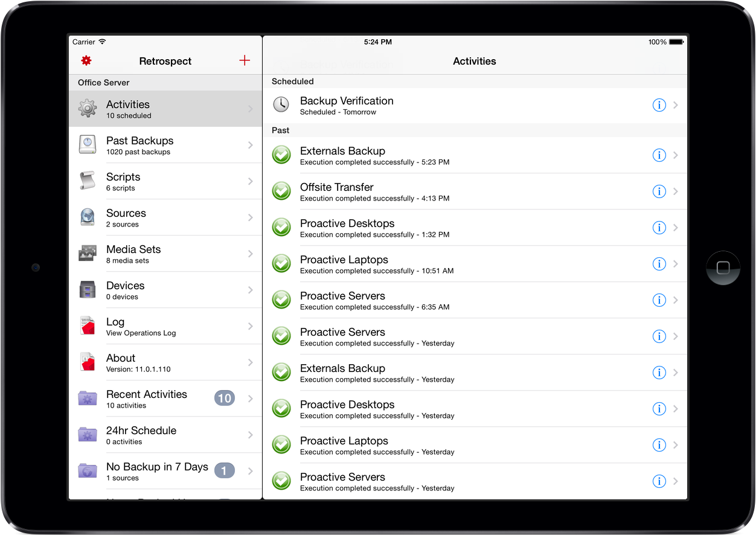756x535 pixels.
Task: Tap the Activities title in header
Action: [475, 61]
